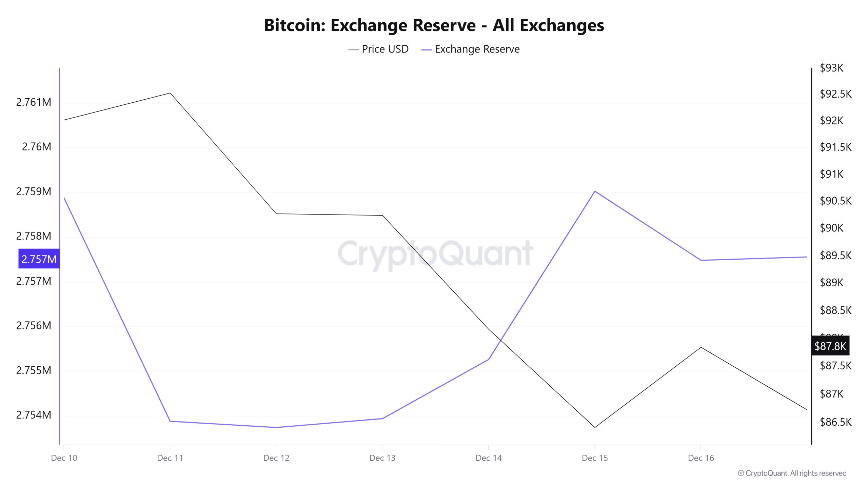Click the 2.754M left axis label
Image resolution: width=868 pixels, height=488 pixels.
pos(34,415)
